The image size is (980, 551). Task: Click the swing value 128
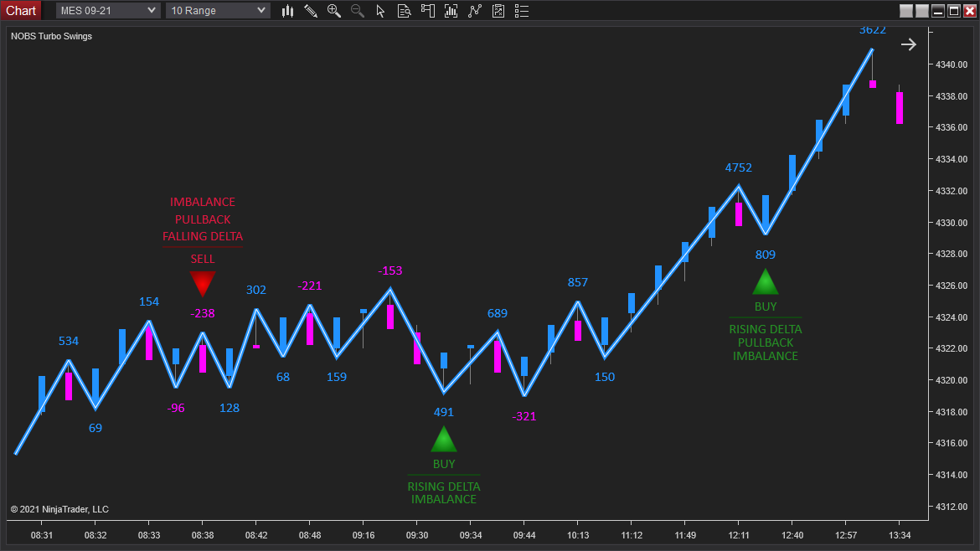(230, 408)
